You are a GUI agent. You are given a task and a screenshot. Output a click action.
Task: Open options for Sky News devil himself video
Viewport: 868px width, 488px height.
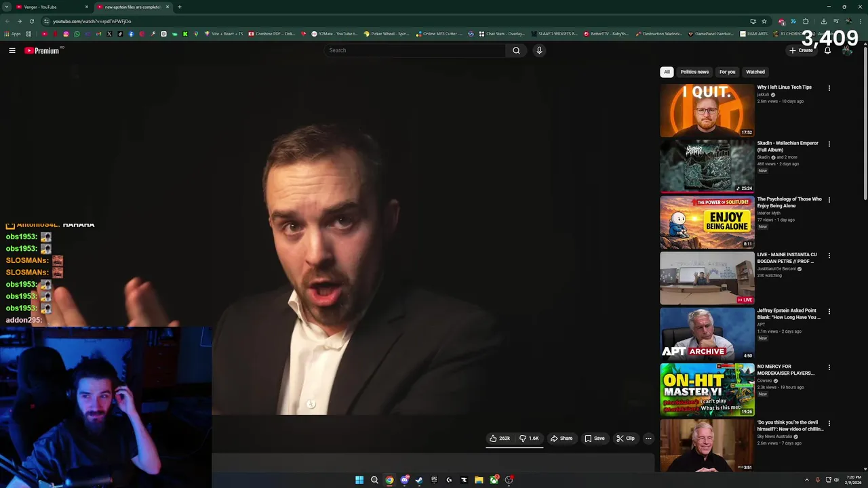tap(829, 424)
